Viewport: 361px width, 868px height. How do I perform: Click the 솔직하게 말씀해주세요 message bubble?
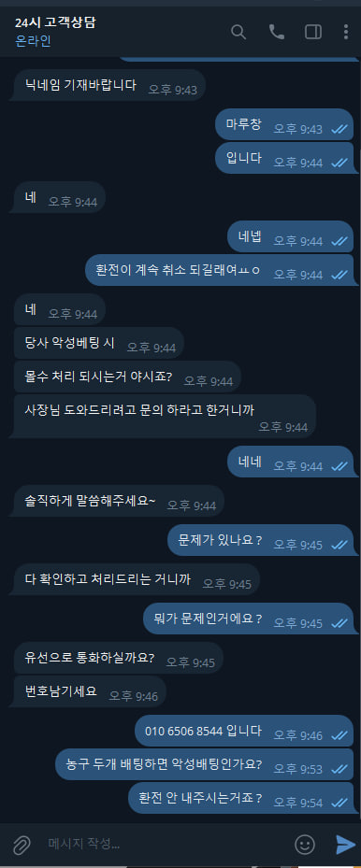point(117,501)
